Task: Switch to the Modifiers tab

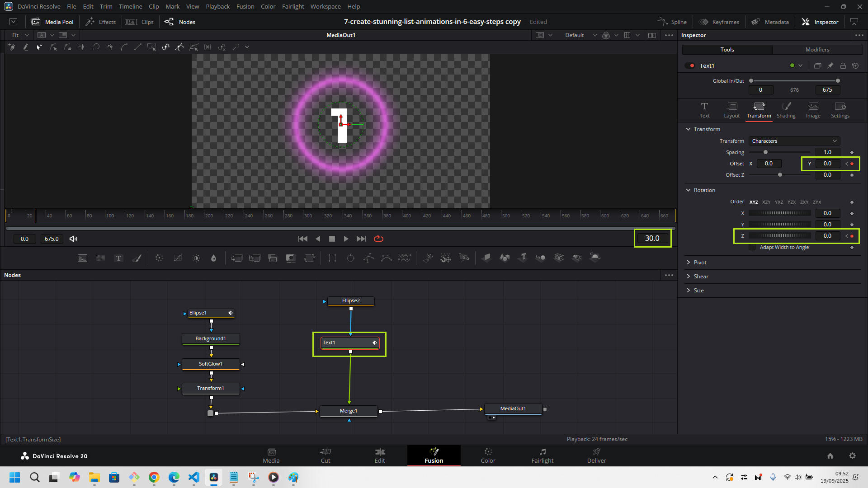Action: point(817,50)
